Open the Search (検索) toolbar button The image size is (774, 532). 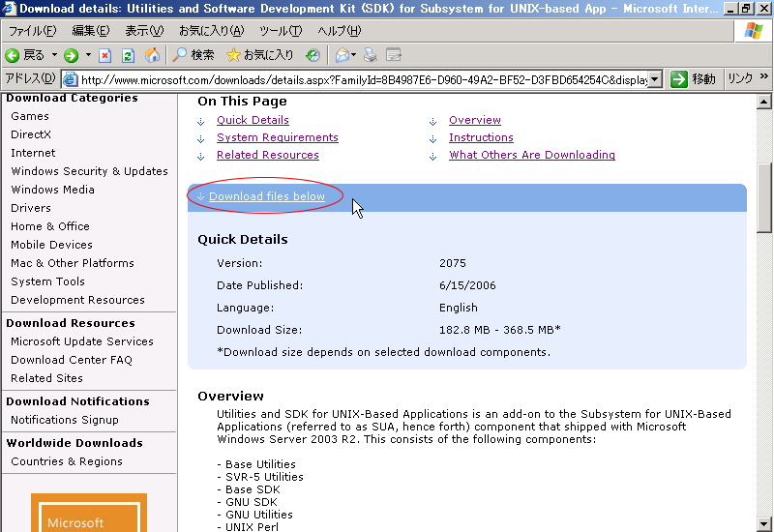193,55
